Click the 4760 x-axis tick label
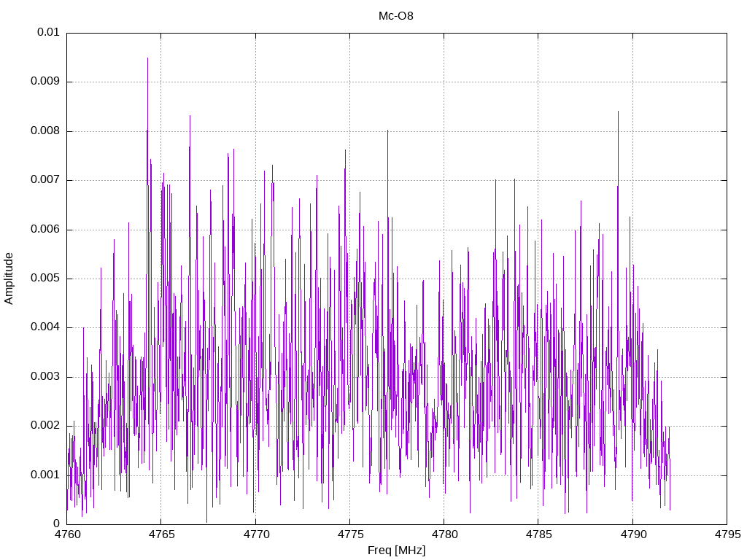The width and height of the screenshot is (747, 560). click(67, 534)
